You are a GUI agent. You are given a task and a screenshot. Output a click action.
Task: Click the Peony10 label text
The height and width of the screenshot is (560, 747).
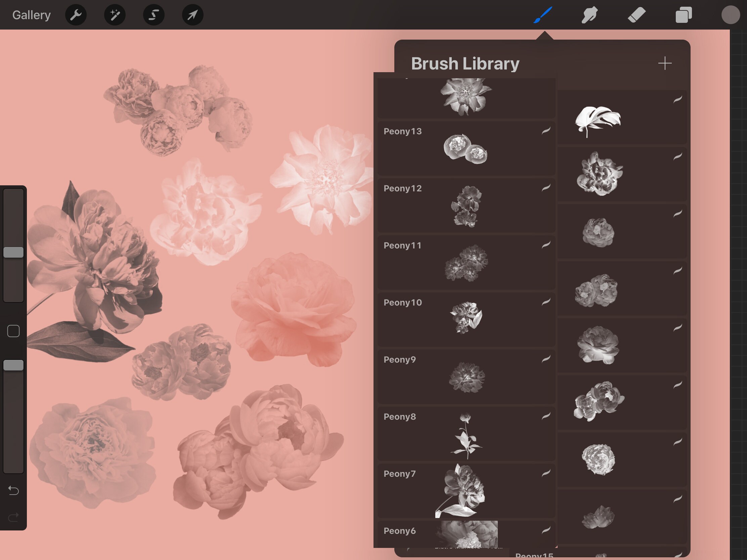402,302
